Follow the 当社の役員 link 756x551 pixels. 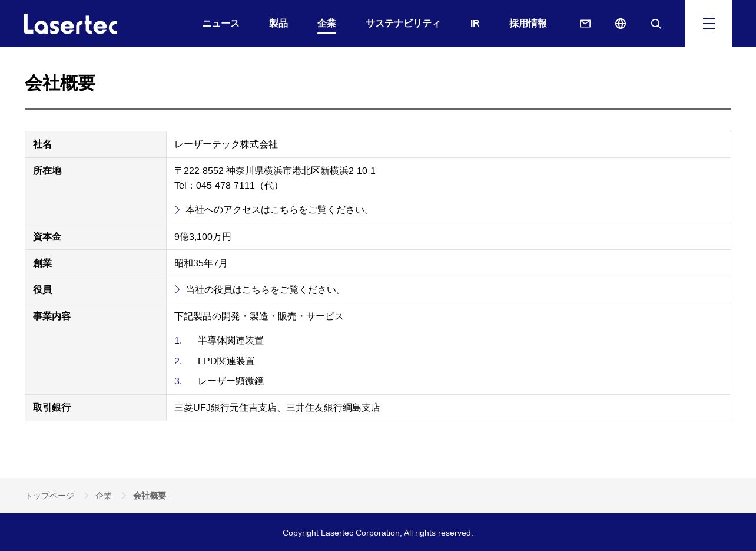point(260,290)
